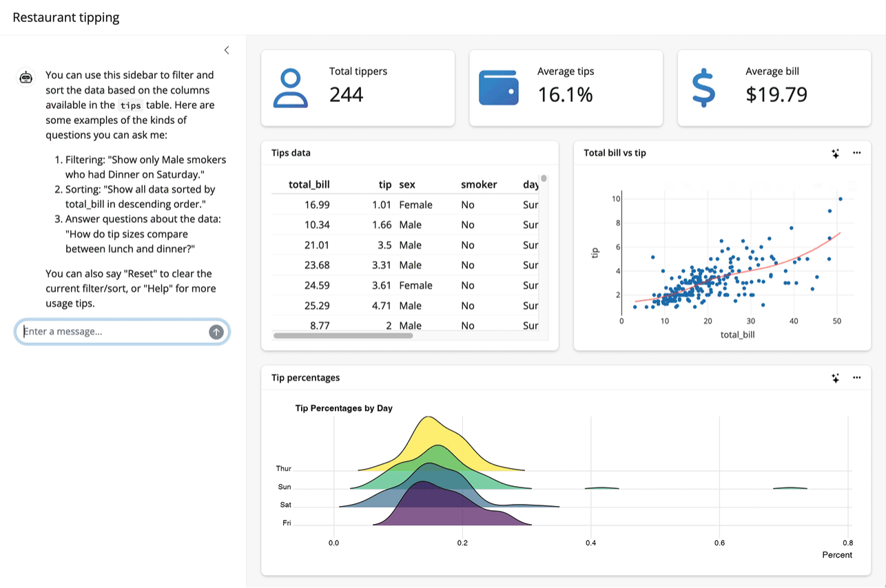Screen dimensions: 886x588
Task: Click the Average bill dollar icon
Action: [x=703, y=88]
